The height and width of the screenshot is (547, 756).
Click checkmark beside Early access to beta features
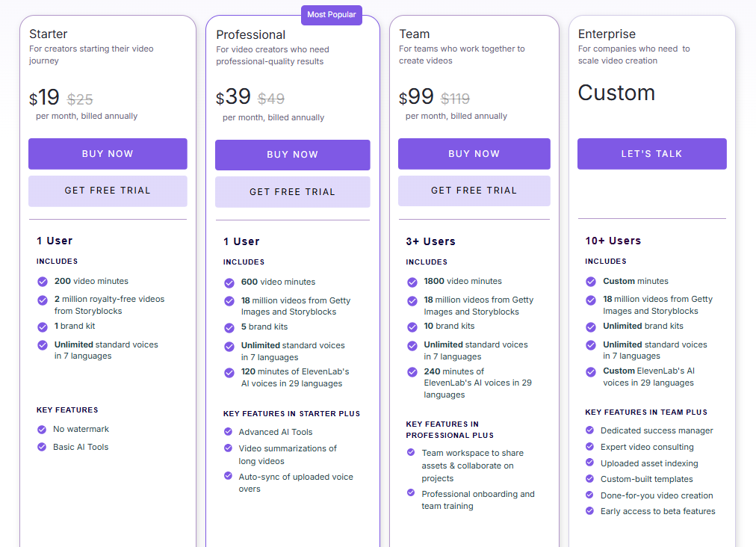coord(589,510)
